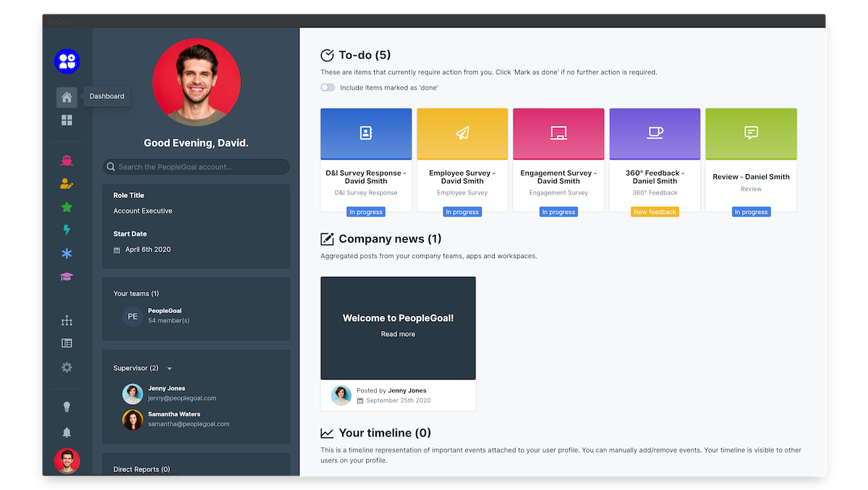The height and width of the screenshot is (490, 868).
Task: Open the purple graduation cap workspace icon
Action: (x=67, y=277)
